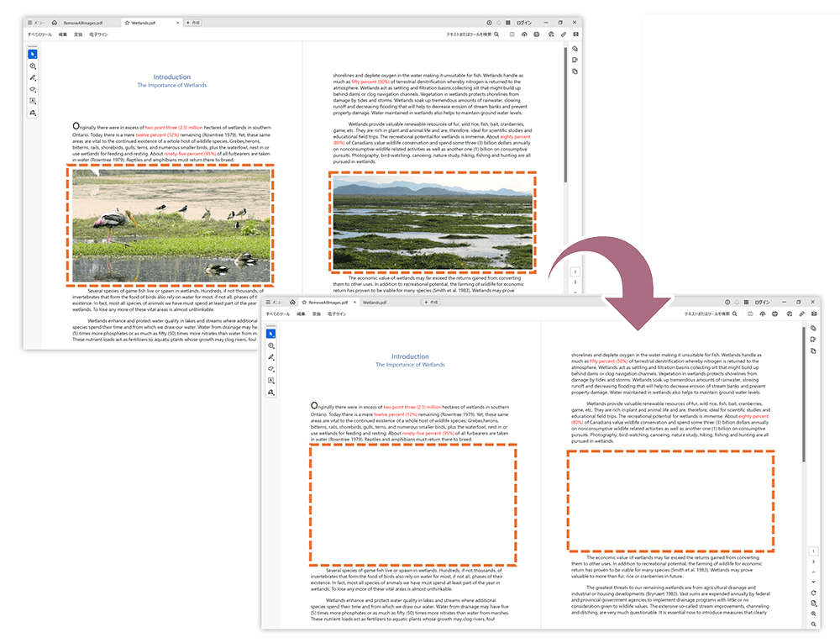840x643 pixels.
Task: Select the arrow selection tool in upper window
Action: tap(33, 55)
